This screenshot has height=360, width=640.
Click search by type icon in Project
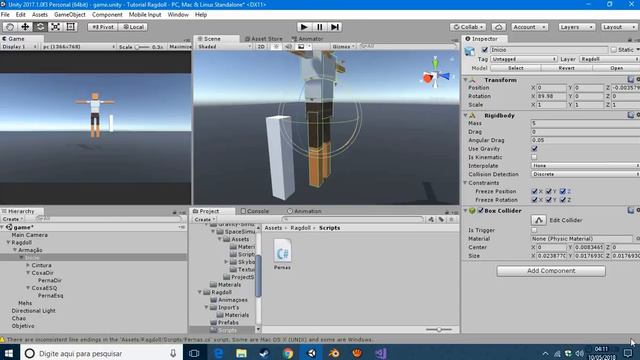point(431,220)
